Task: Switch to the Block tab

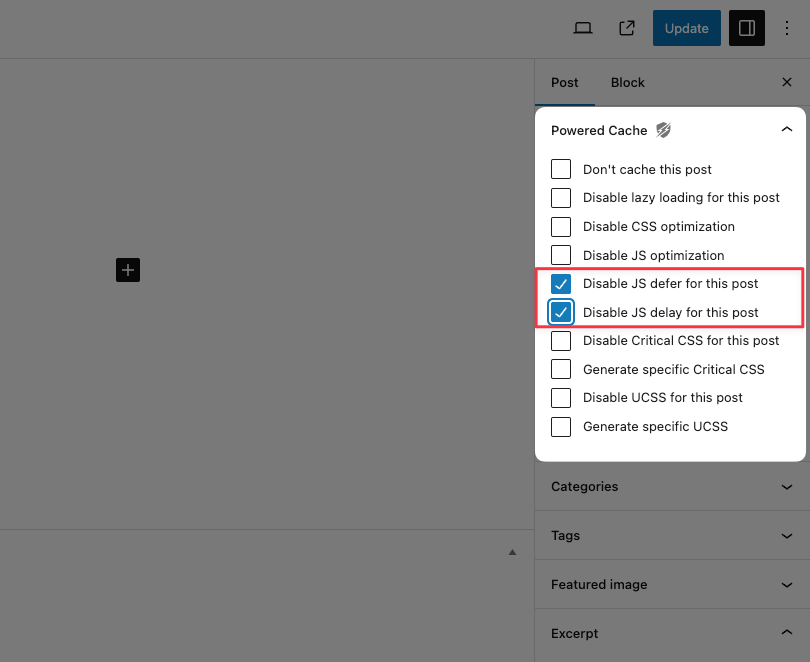Action: tap(627, 83)
